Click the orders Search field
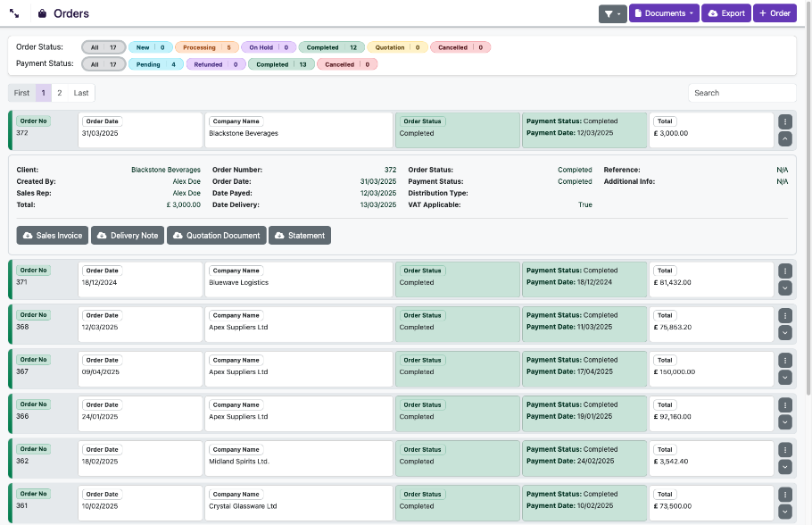 (x=742, y=93)
